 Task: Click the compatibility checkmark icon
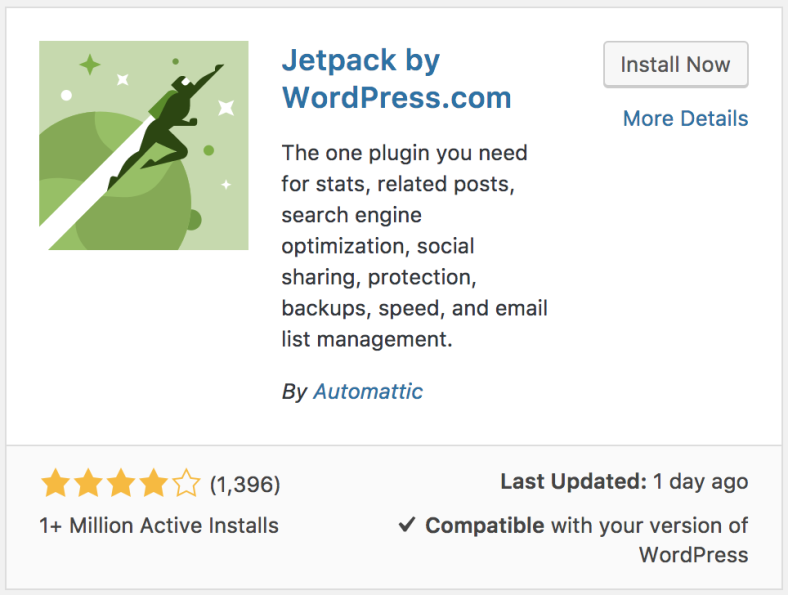click(x=407, y=525)
